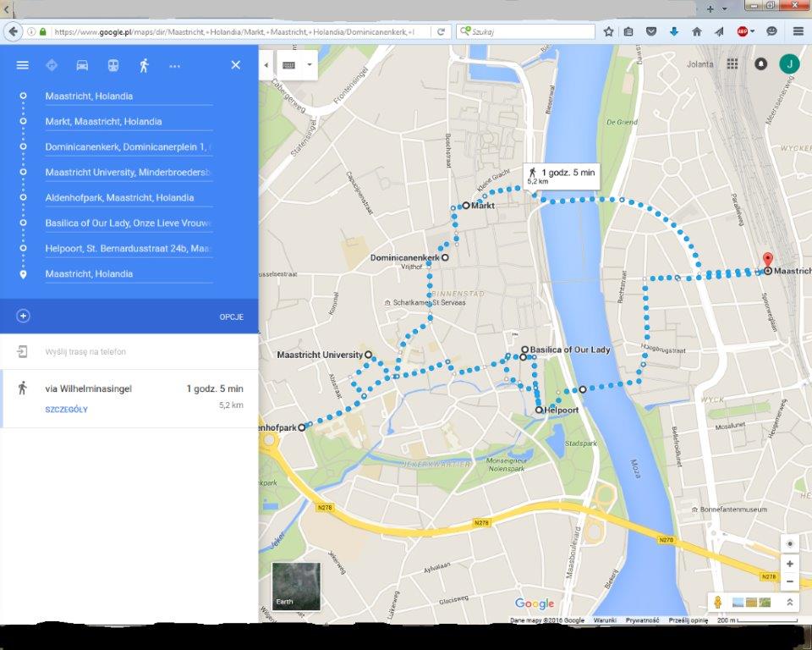Open the first photo thumbnail in imagery strip
Viewport: 812px width, 650px height.
pos(738,602)
